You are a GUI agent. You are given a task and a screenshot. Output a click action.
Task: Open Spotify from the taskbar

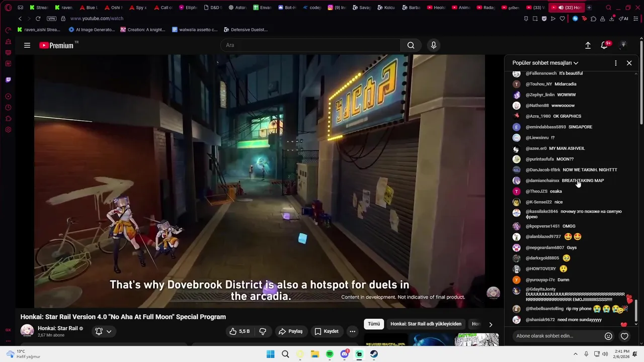coord(330,354)
